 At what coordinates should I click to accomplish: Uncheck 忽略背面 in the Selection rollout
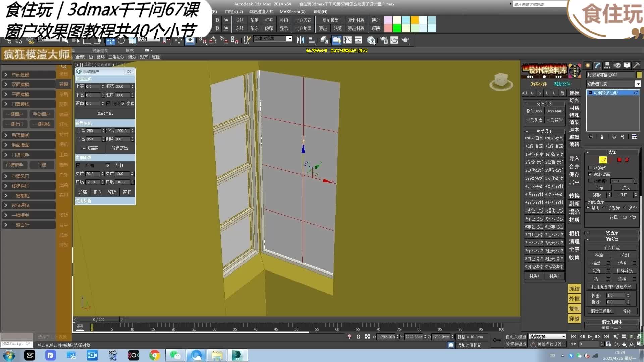tap(590, 174)
